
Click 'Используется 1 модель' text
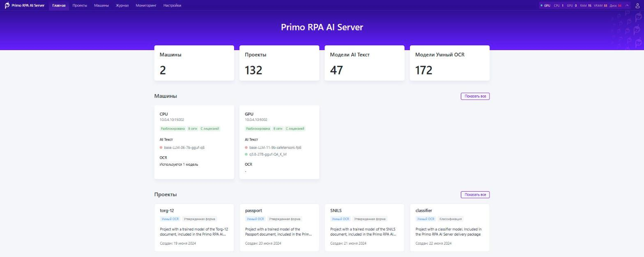click(179, 164)
